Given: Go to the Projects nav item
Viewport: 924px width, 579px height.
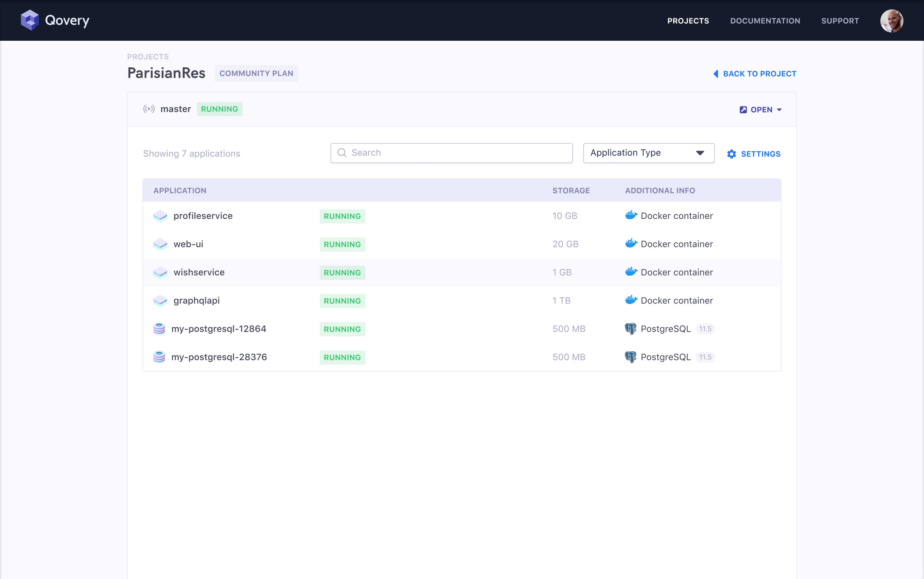Looking at the screenshot, I should pyautogui.click(x=688, y=21).
